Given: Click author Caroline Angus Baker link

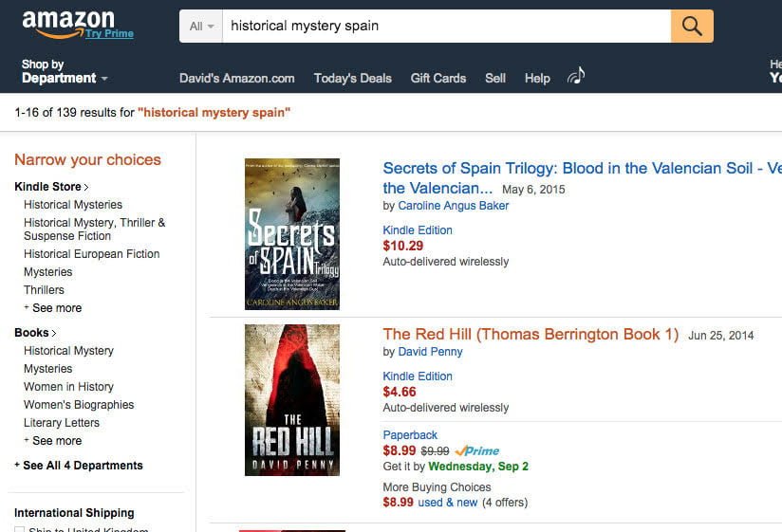Looking at the screenshot, I should point(454,206).
